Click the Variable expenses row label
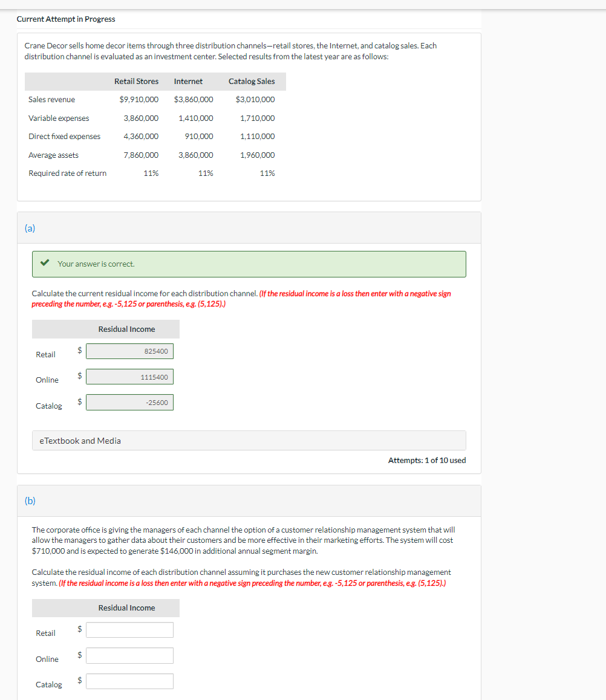 point(59,118)
